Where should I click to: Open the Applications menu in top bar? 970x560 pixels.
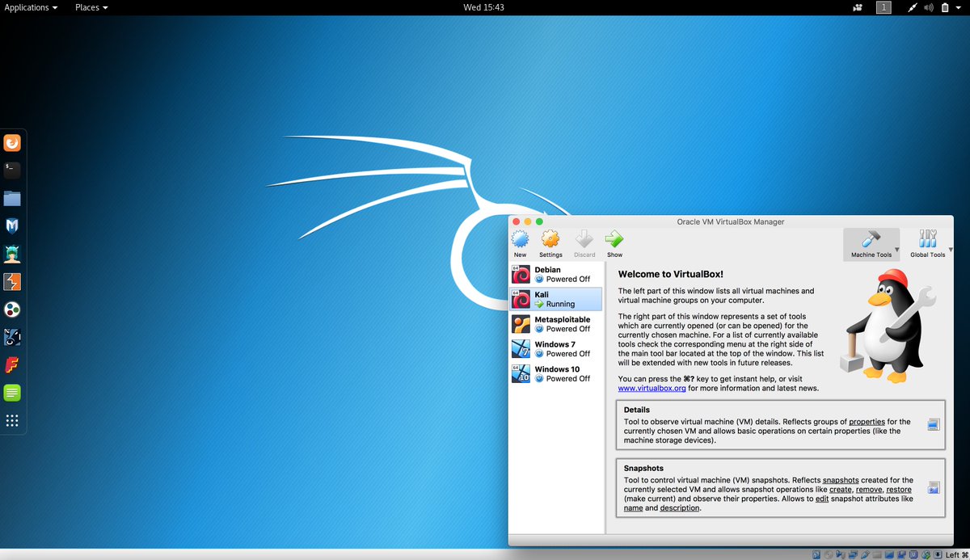32,7
